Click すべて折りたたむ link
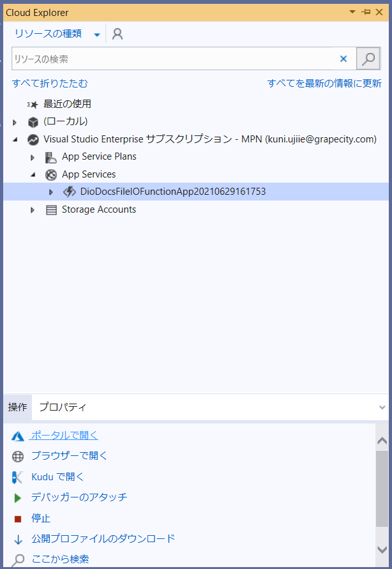This screenshot has height=569, width=392. point(50,84)
